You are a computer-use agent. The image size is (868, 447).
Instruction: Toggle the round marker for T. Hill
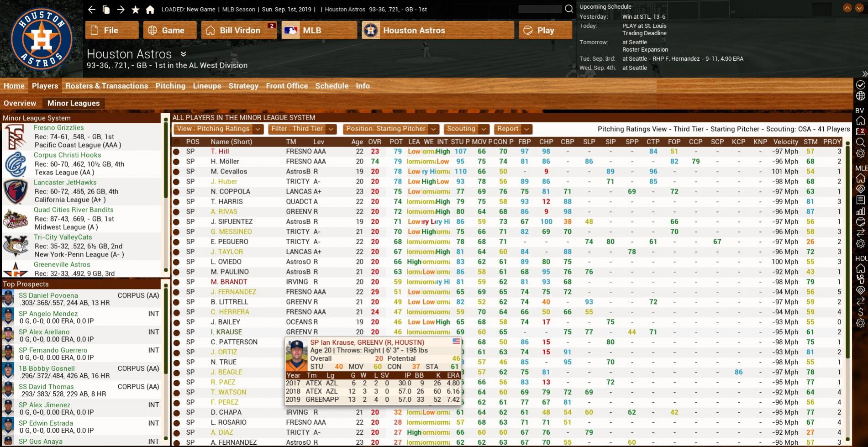tap(176, 152)
